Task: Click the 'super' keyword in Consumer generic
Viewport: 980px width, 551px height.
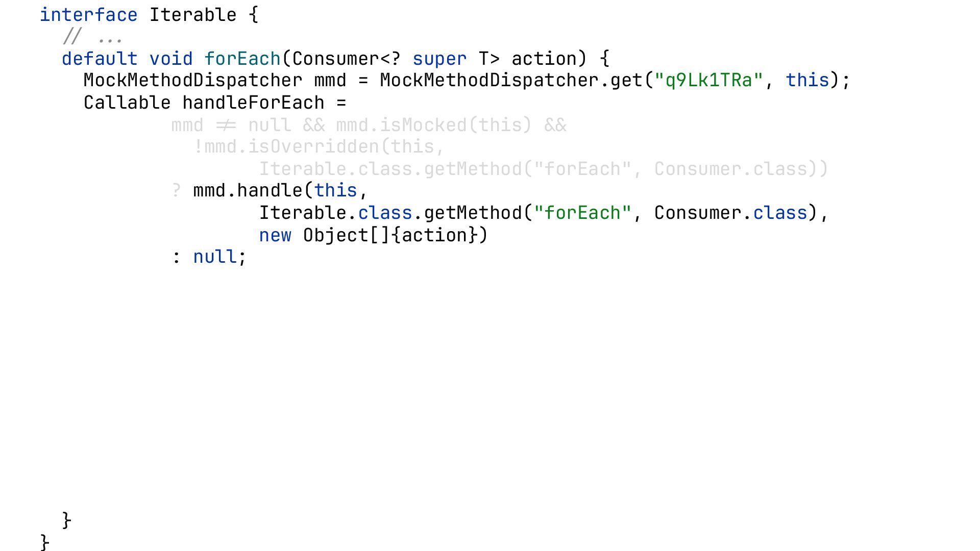Action: [439, 59]
